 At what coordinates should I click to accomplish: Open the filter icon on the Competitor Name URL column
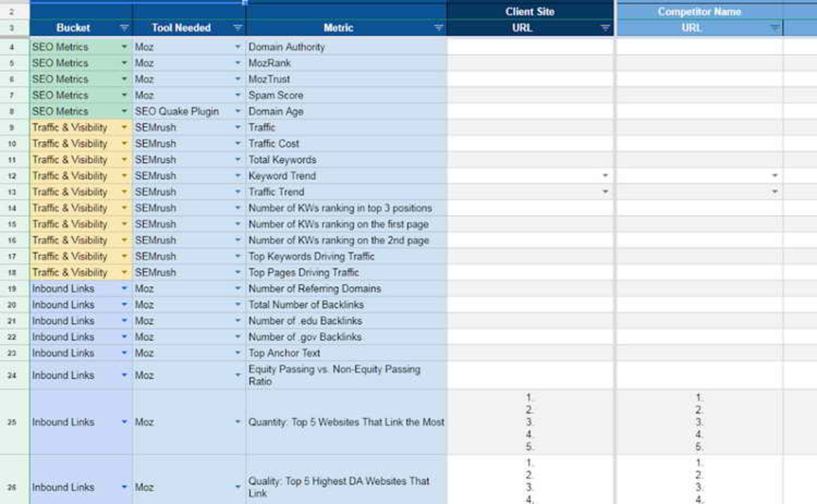773,28
